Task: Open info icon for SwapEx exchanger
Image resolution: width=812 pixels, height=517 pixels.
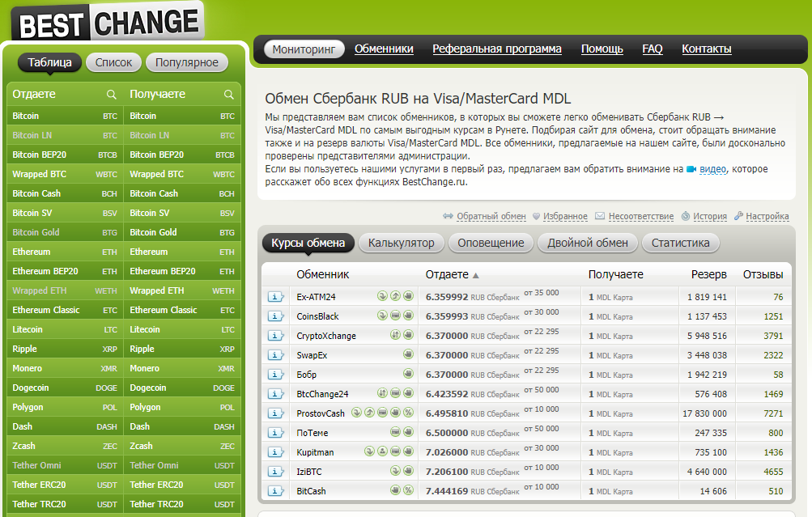Action: point(275,355)
